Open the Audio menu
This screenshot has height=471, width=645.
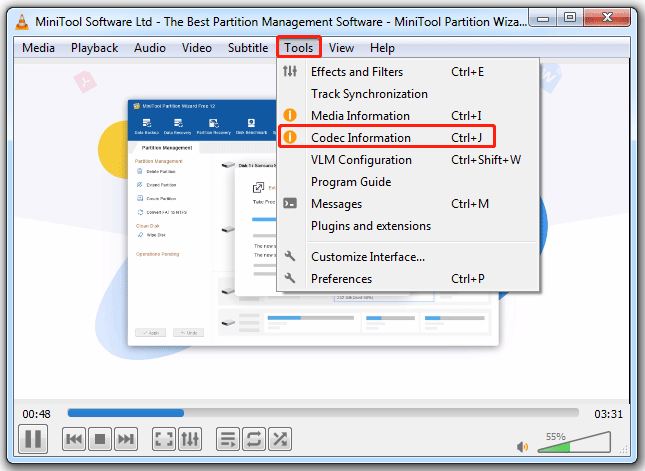click(150, 48)
